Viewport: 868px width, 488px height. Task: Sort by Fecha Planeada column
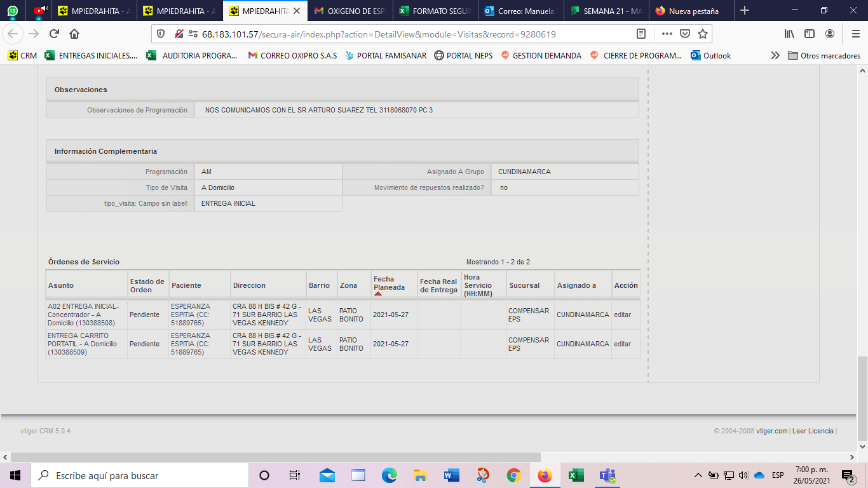(x=389, y=283)
